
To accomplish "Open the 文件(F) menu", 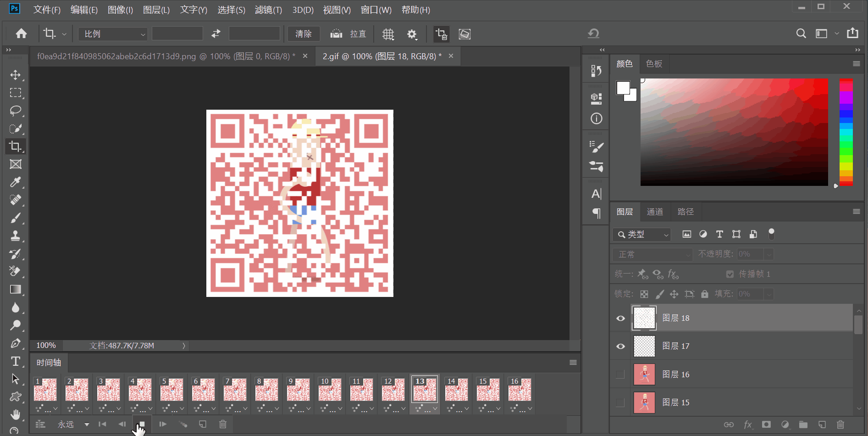I will tap(47, 10).
